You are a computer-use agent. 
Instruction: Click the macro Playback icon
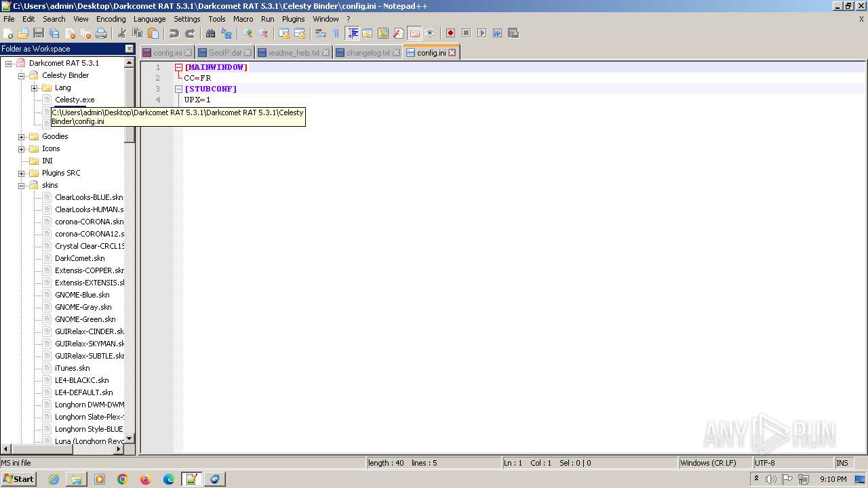pos(481,33)
